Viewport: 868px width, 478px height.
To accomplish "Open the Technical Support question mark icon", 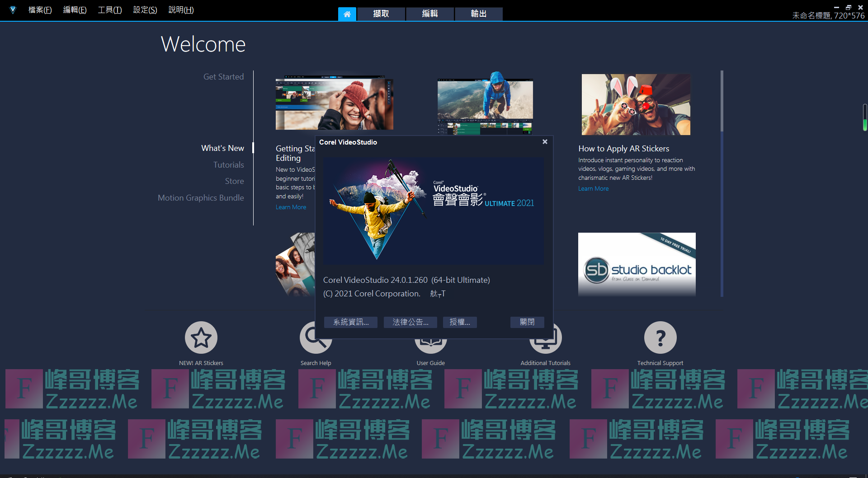I will (x=660, y=337).
